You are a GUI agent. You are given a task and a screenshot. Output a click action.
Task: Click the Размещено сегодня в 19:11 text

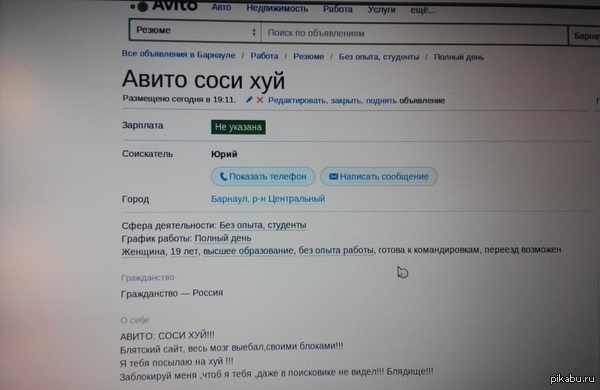coord(179,99)
